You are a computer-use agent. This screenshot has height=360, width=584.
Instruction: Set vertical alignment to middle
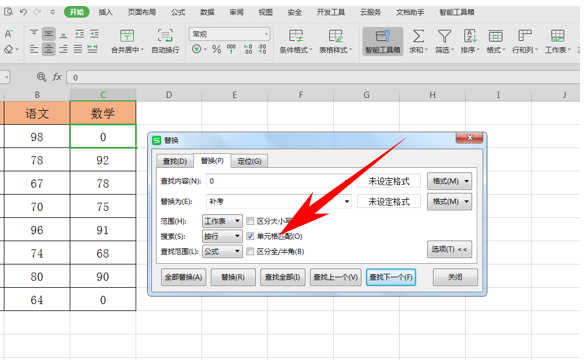48,34
